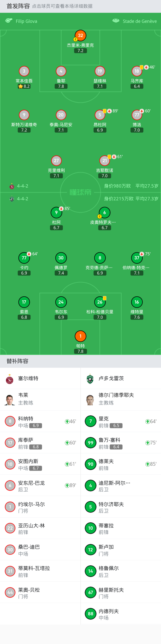Click the 8.2 star rating of 常本佳吾
161x644 pixels.
(24, 86)
